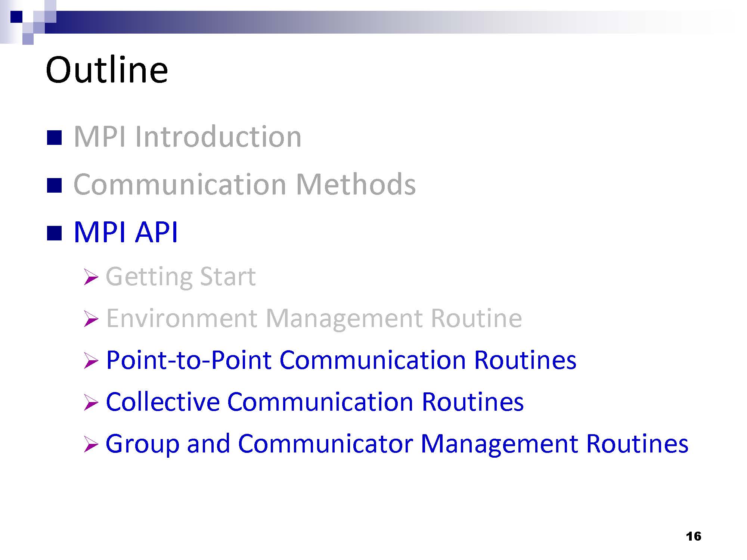
Task: Click the slide number 16
Action: pos(693,536)
